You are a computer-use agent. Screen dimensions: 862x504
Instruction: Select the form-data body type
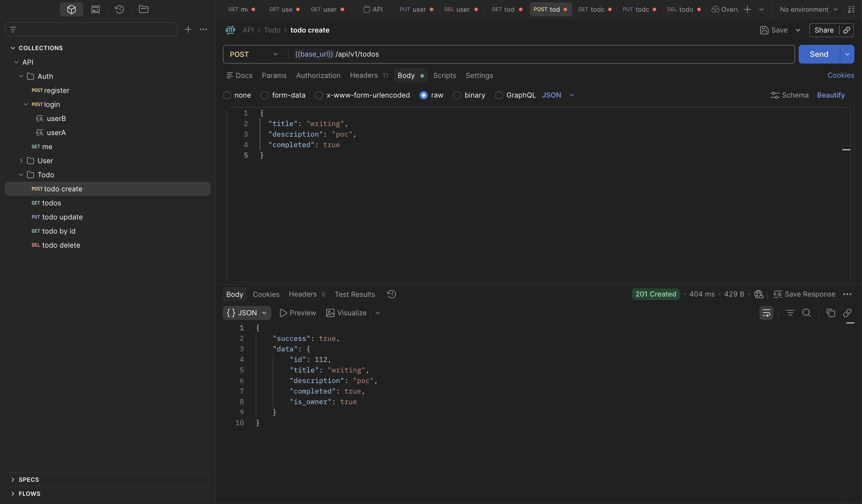coord(264,95)
